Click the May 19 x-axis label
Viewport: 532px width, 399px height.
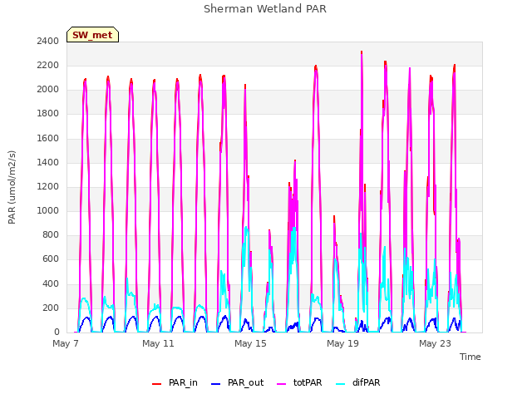pos(342,343)
